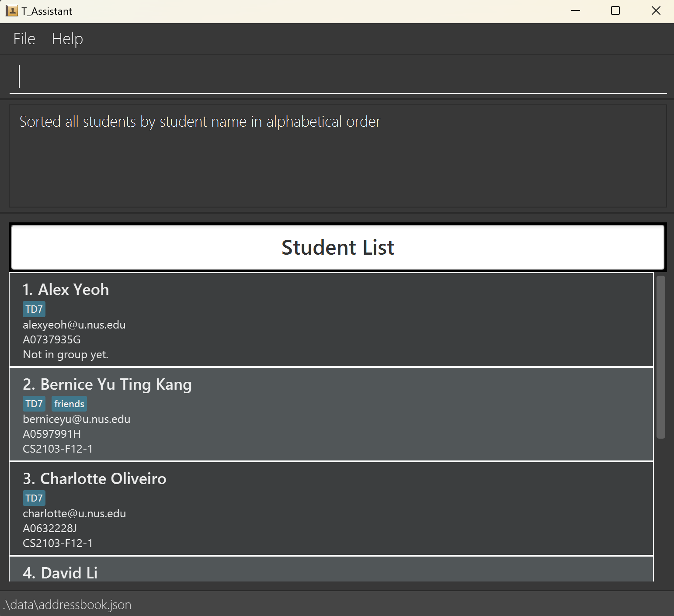Click the command input text field
This screenshot has width=674, height=616.
coord(337,76)
